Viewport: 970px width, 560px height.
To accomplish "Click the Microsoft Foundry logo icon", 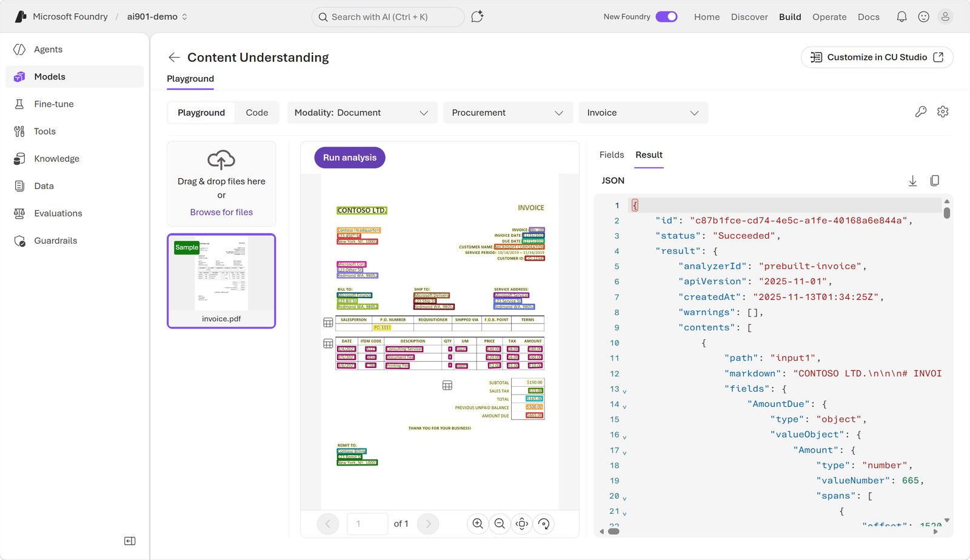I will [x=21, y=16].
